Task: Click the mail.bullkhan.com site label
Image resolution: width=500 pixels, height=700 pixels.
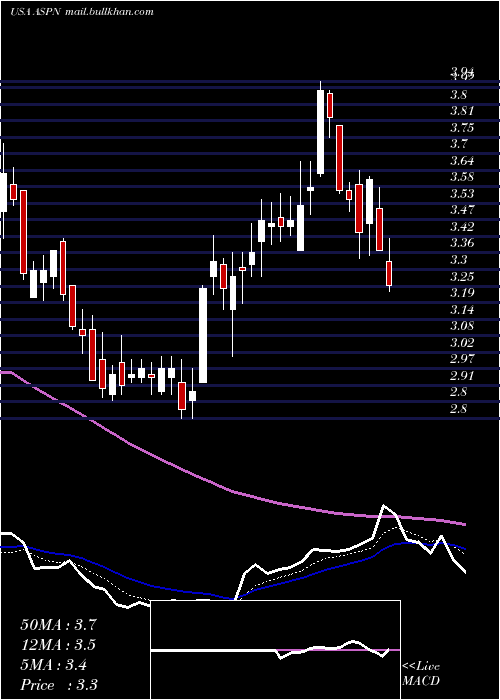Action: click(109, 12)
